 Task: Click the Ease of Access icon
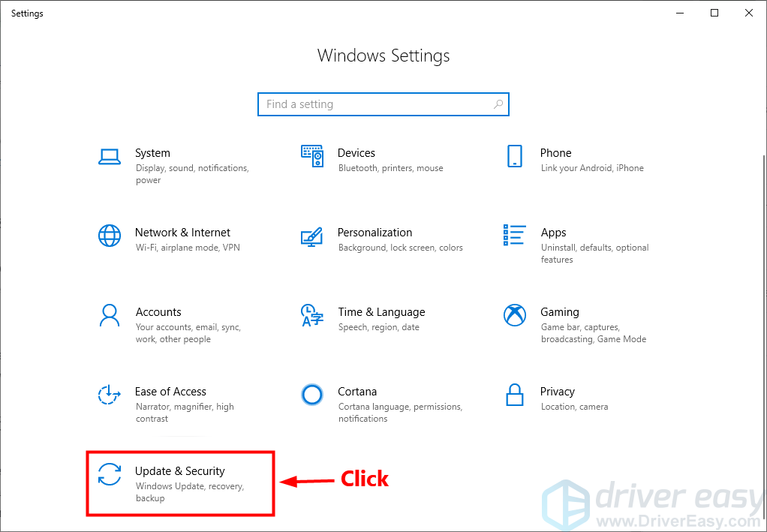109,395
